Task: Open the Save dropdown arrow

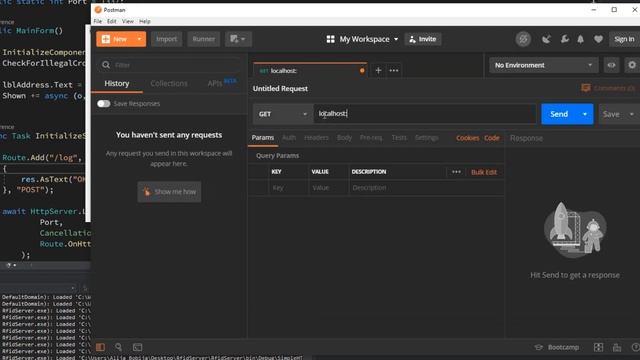Action: [x=632, y=114]
